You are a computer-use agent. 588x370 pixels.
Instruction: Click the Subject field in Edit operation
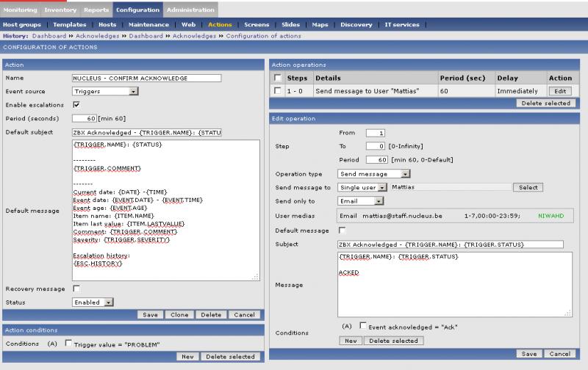pos(450,244)
